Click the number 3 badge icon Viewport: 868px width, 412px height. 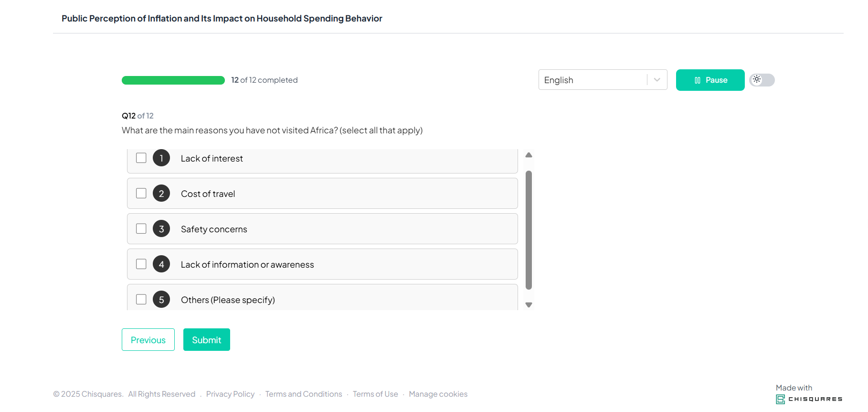pyautogui.click(x=161, y=229)
